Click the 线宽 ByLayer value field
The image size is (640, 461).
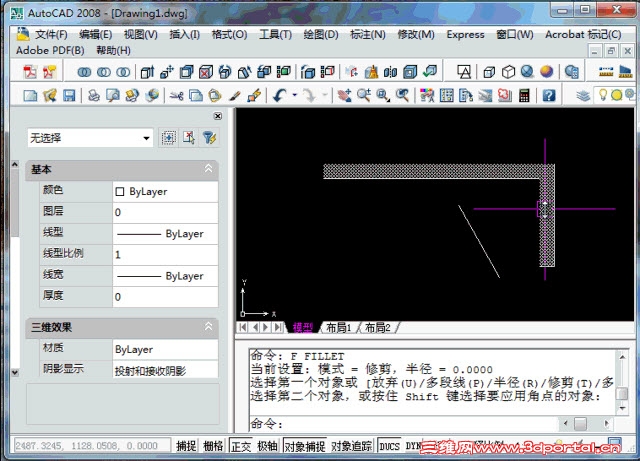pyautogui.click(x=165, y=276)
